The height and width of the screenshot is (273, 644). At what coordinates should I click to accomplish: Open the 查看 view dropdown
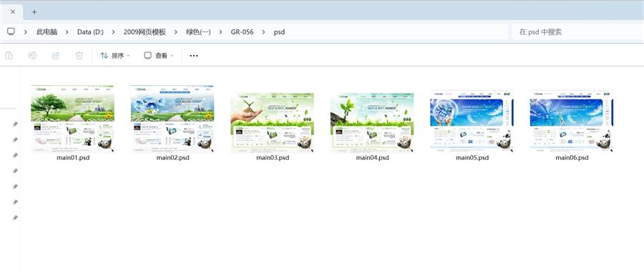click(x=159, y=55)
